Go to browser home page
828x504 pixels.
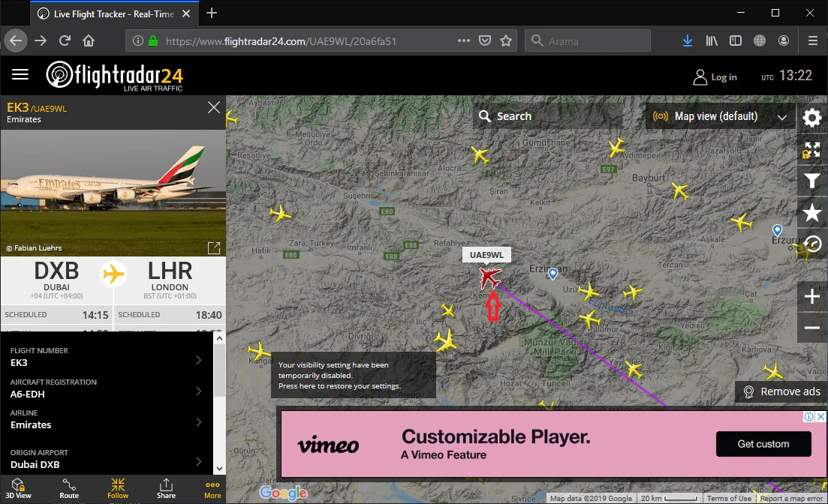[89, 40]
